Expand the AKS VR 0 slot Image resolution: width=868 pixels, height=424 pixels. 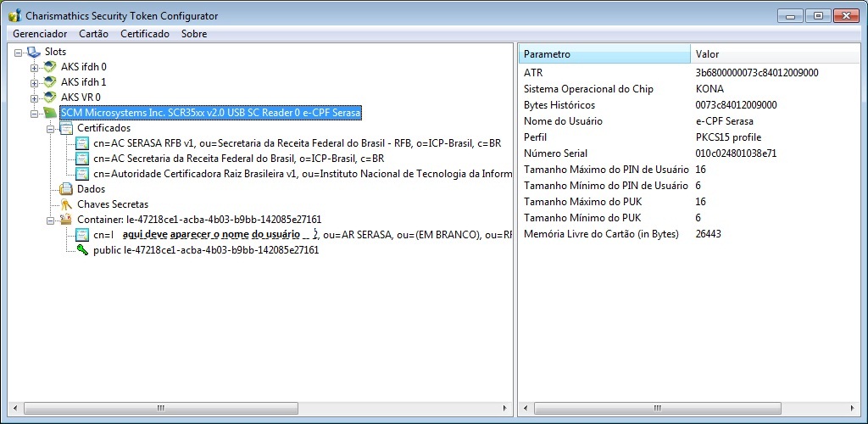pos(34,98)
